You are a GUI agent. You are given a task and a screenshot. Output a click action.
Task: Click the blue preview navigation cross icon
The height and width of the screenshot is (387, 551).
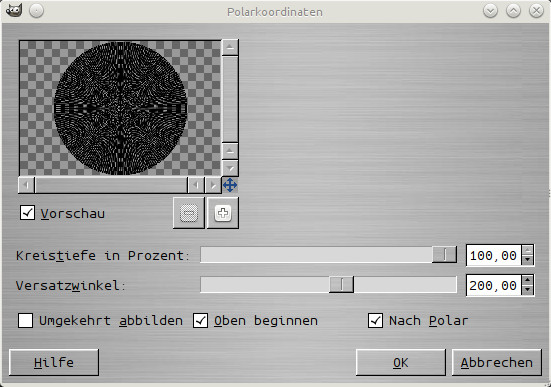tap(230, 185)
